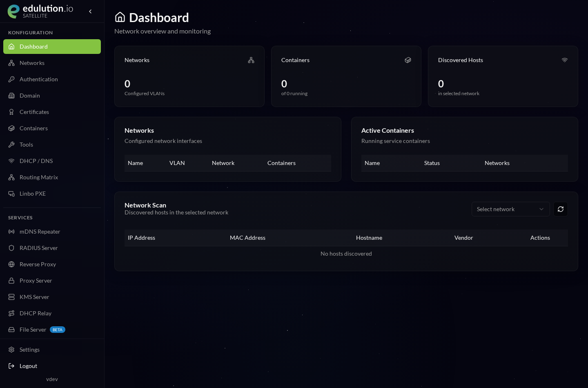This screenshot has width=588, height=388.
Task: Open Settings link
Action: (52, 350)
